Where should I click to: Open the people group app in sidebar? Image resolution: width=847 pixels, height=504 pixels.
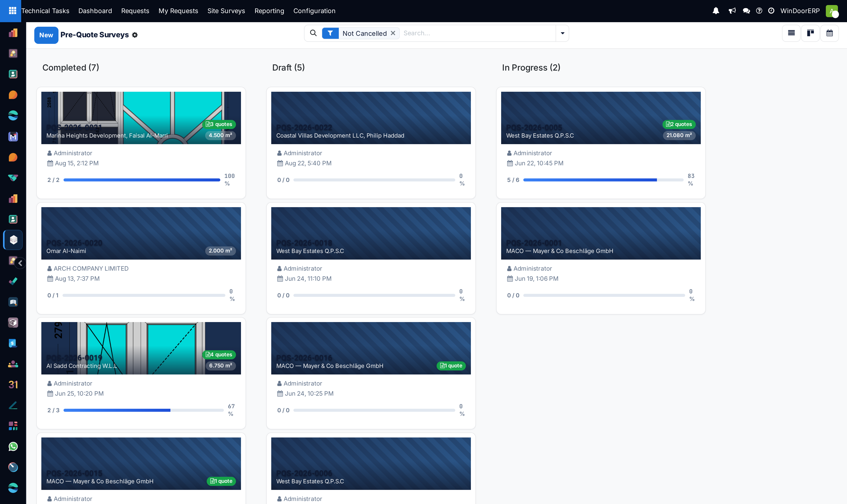pos(13,364)
